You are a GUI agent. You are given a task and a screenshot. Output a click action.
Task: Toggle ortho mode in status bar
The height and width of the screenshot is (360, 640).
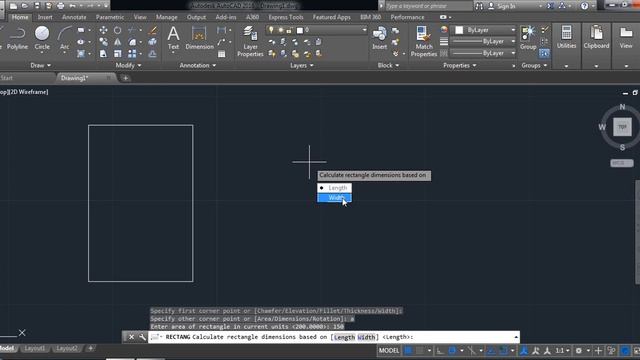(x=440, y=350)
